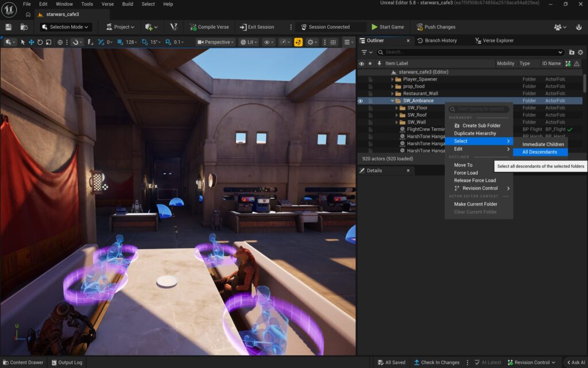
Task: Open the Selection Mode dropdown
Action: coord(65,27)
